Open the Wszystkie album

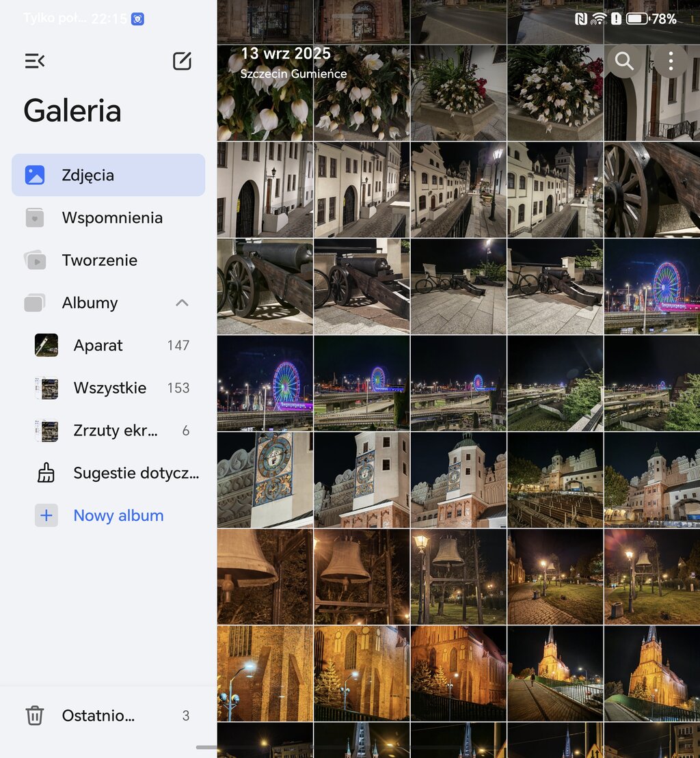coord(109,388)
